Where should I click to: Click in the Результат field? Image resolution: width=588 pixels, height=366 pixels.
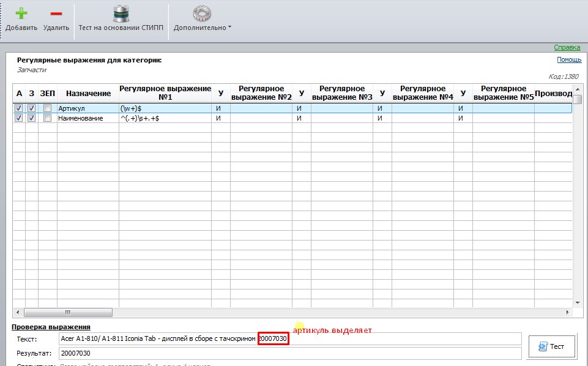(290, 353)
